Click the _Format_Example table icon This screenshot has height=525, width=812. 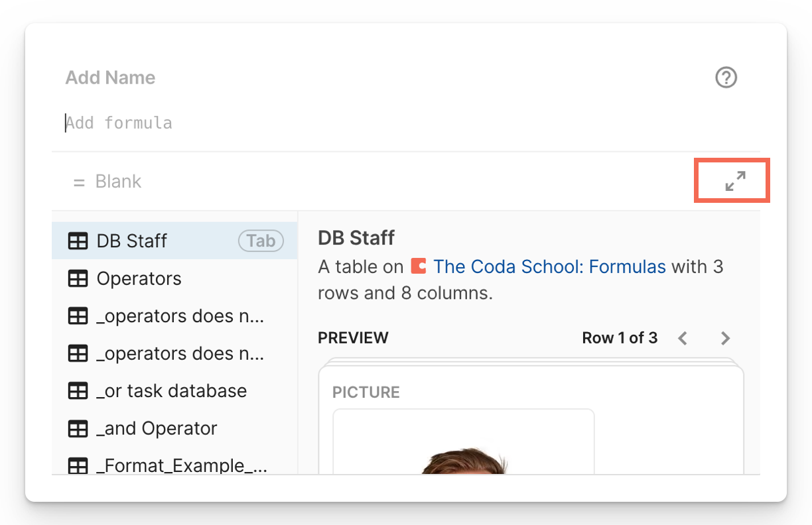(78, 466)
